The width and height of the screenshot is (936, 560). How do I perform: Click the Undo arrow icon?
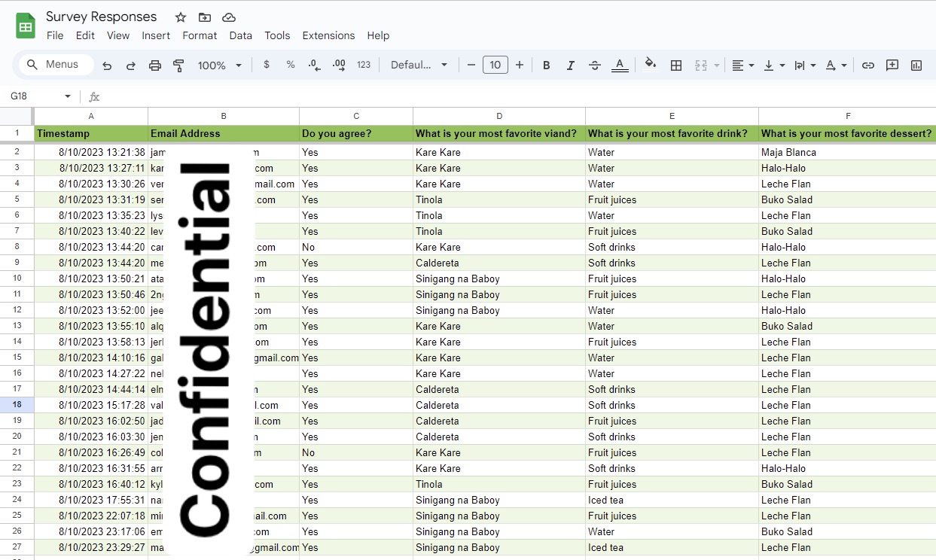click(107, 65)
